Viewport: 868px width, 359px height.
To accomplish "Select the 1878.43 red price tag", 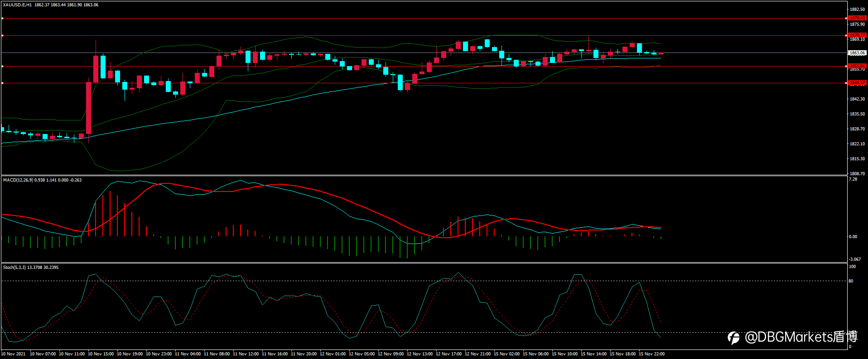I will click(x=857, y=18).
